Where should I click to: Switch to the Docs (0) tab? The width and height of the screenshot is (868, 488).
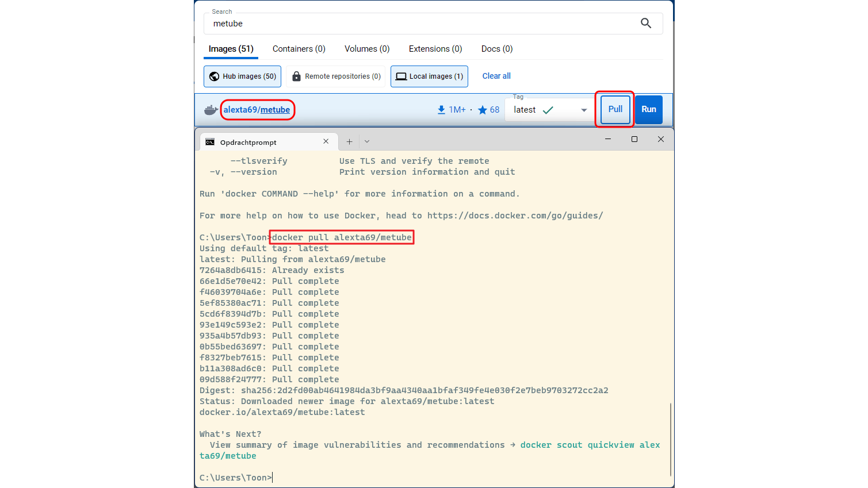click(497, 49)
